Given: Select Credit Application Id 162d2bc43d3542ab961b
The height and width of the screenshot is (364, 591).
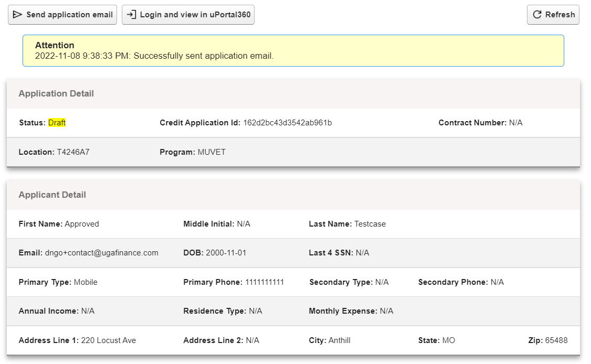Looking at the screenshot, I should pos(287,123).
